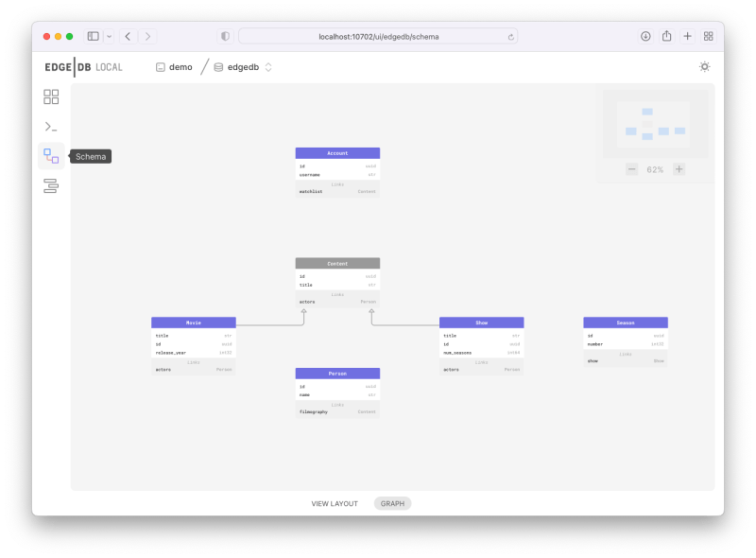Click name property in Person table
Viewport: 756px width, 558px height.
tap(337, 394)
